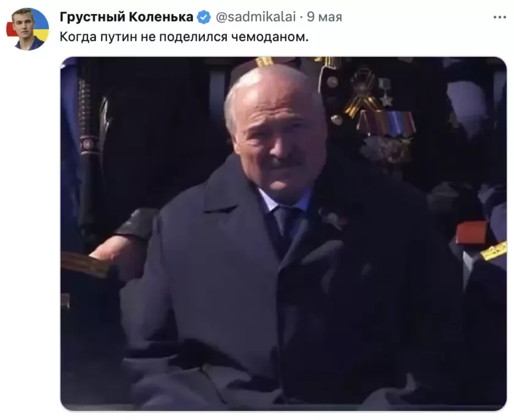Click the red box at video's right

coord(471,232)
